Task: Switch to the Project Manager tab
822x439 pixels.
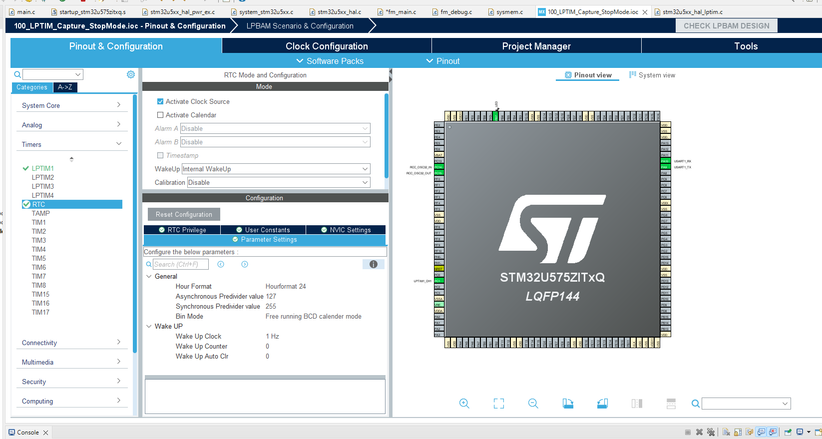Action: [536, 46]
